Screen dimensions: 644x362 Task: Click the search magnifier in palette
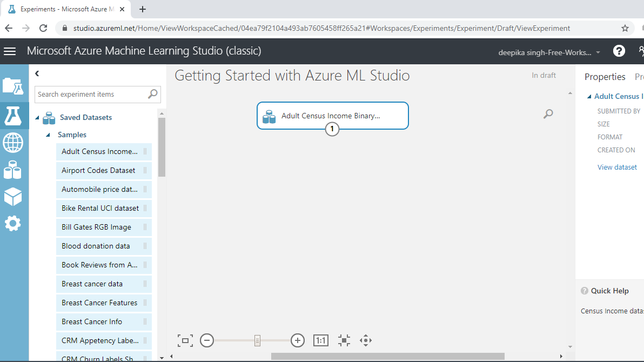click(x=153, y=94)
